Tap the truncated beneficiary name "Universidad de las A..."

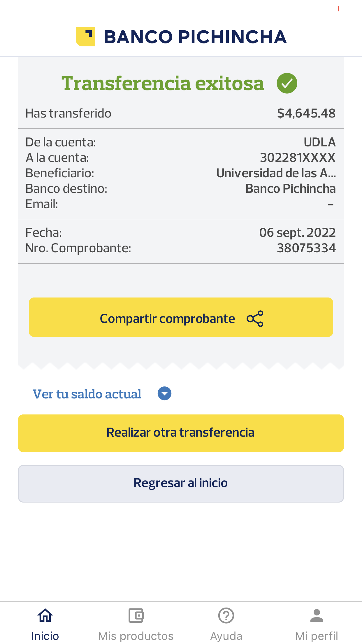276,173
